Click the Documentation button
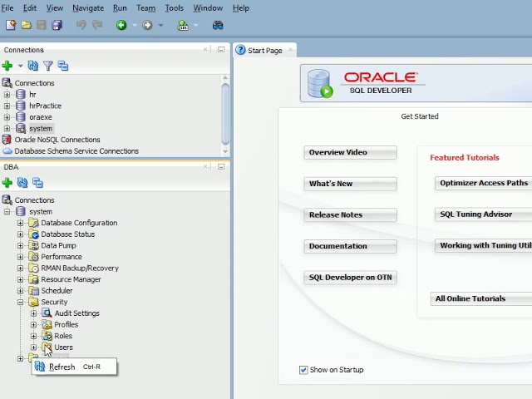Screen dimensions: 532x399 (350, 246)
